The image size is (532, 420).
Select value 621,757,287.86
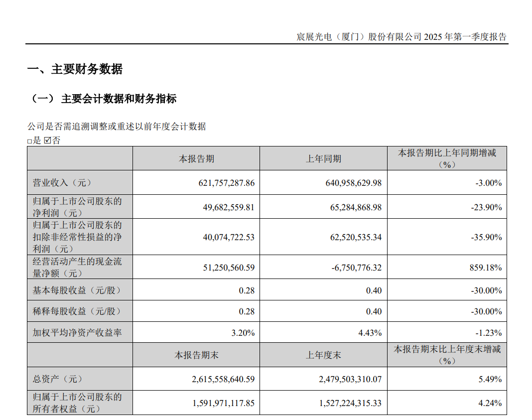[x=226, y=183]
